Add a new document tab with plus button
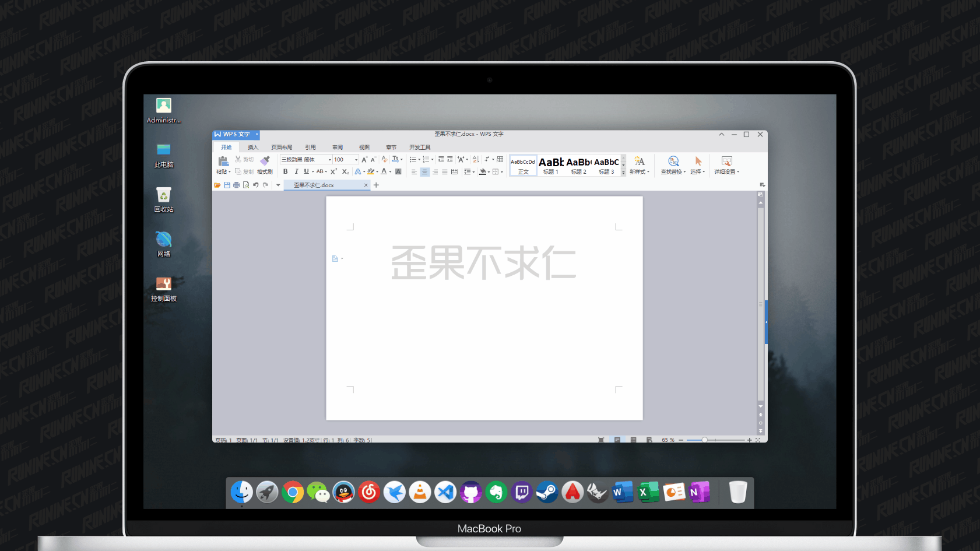The height and width of the screenshot is (551, 980). point(376,185)
